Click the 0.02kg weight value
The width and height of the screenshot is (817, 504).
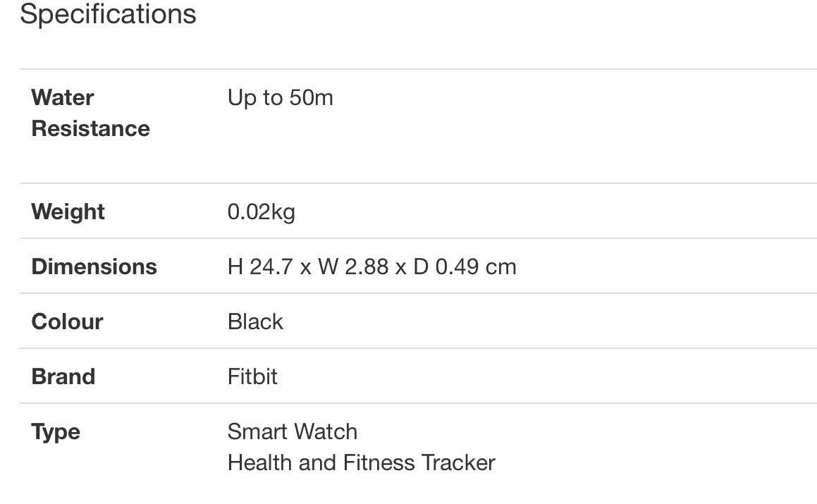(261, 212)
